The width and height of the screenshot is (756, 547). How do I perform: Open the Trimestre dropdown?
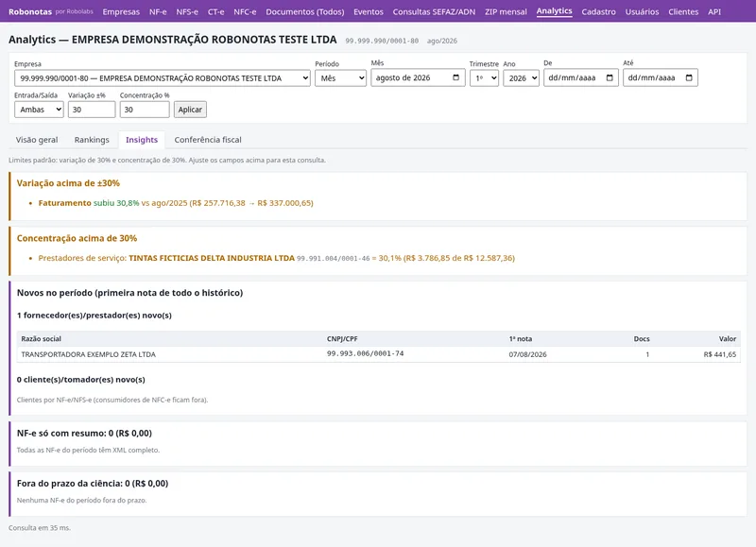coord(484,78)
